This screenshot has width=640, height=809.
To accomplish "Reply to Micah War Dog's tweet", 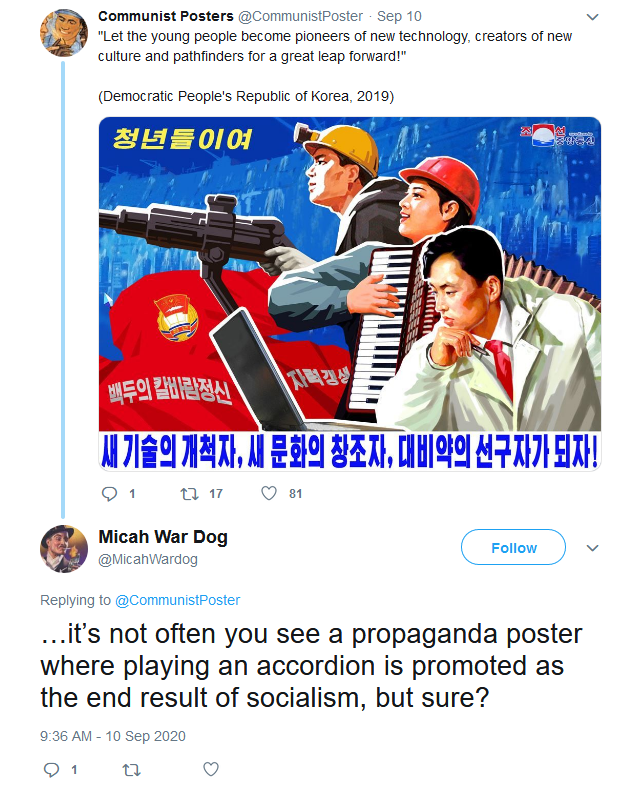I will click(51, 770).
